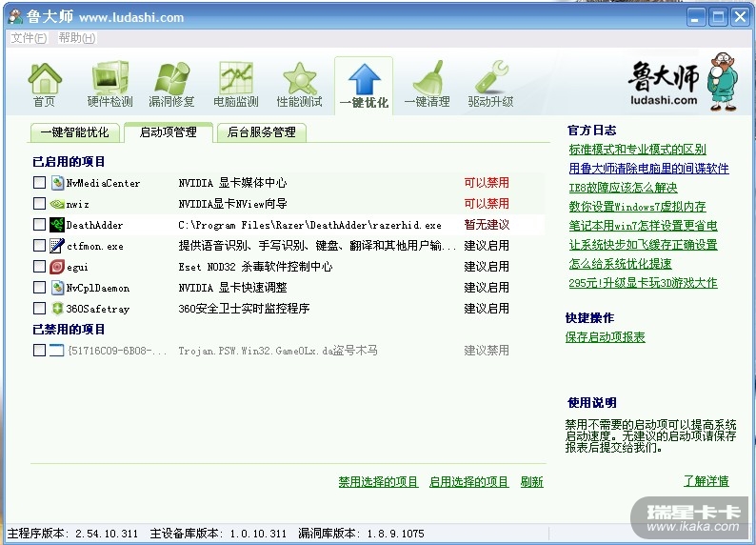The width and height of the screenshot is (756, 545).
Task: Select the NvCplDaemon checkbox
Action: (x=40, y=288)
